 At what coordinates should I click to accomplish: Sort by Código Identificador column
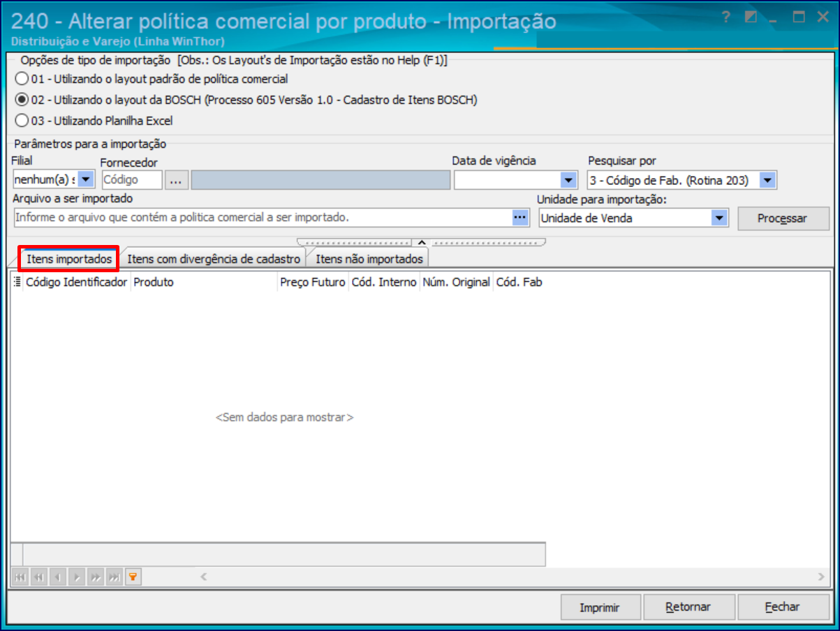[77, 282]
